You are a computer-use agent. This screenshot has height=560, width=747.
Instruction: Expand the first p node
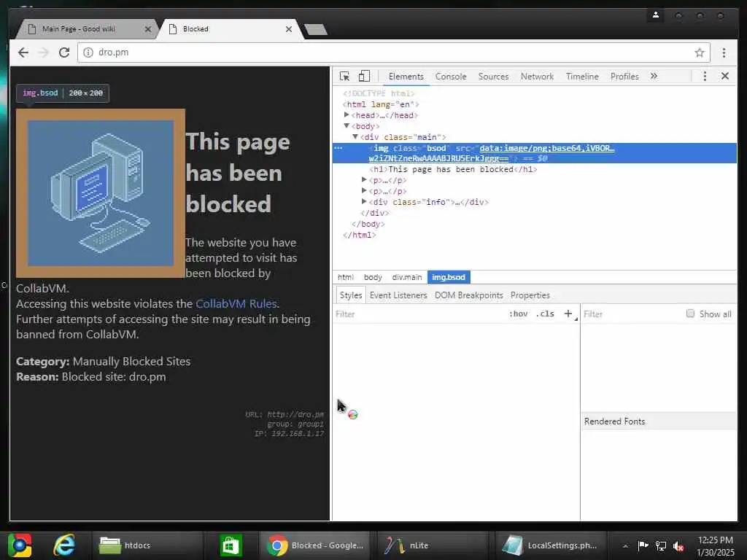pyautogui.click(x=364, y=180)
